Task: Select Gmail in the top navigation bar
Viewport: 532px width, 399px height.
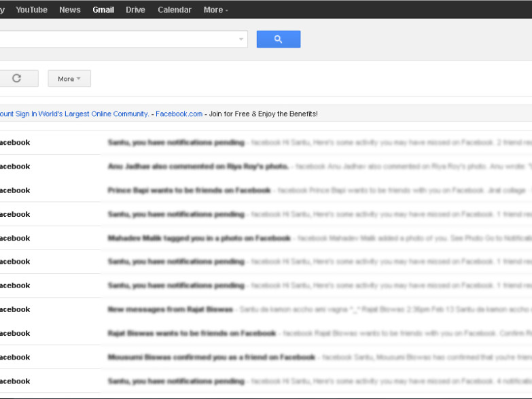Action: [103, 10]
